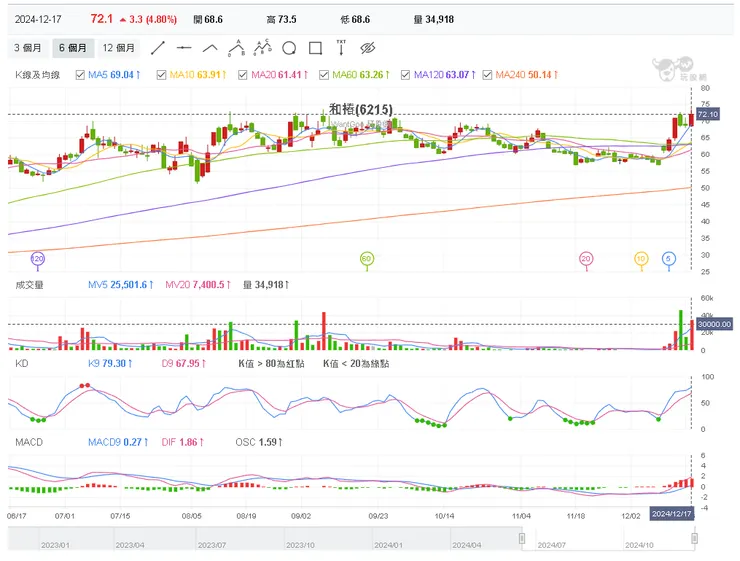Select the circle drawing tool
Viewport: 740px width, 561px height.
(289, 48)
